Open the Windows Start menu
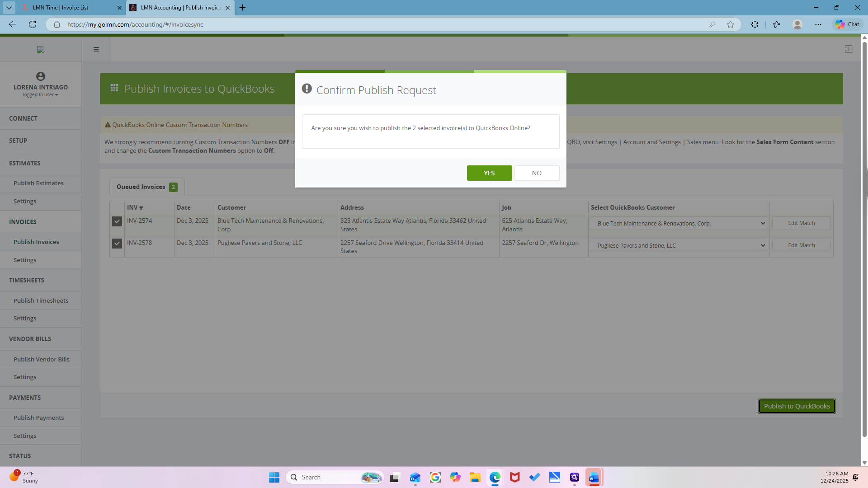Viewport: 868px width, 488px height. [274, 477]
